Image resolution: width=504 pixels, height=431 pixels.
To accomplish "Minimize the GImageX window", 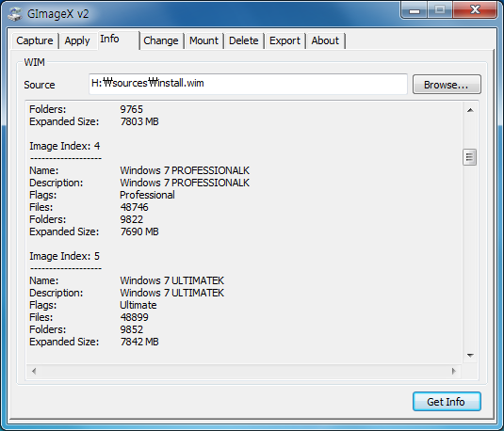I will coord(415,10).
